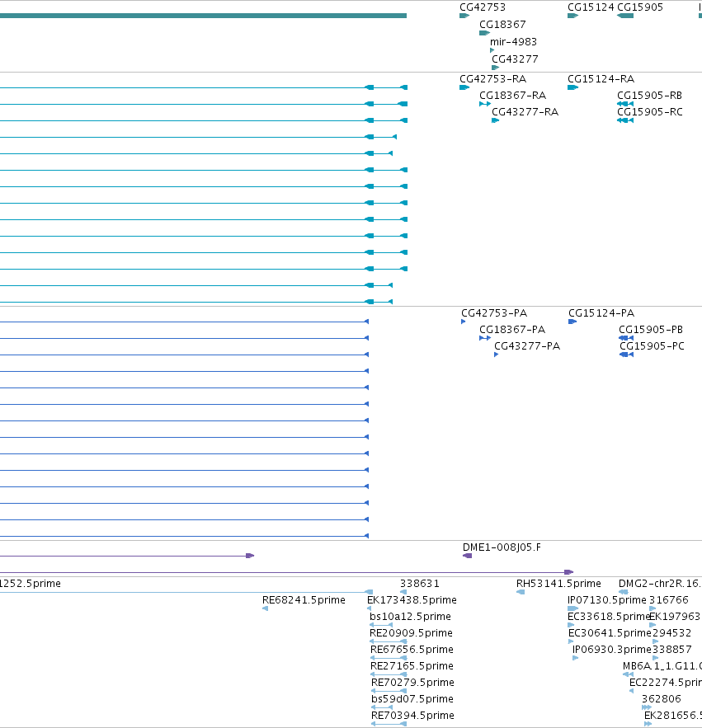Select the EC33618.5prime label
702x728 pixels.
pyautogui.click(x=608, y=617)
